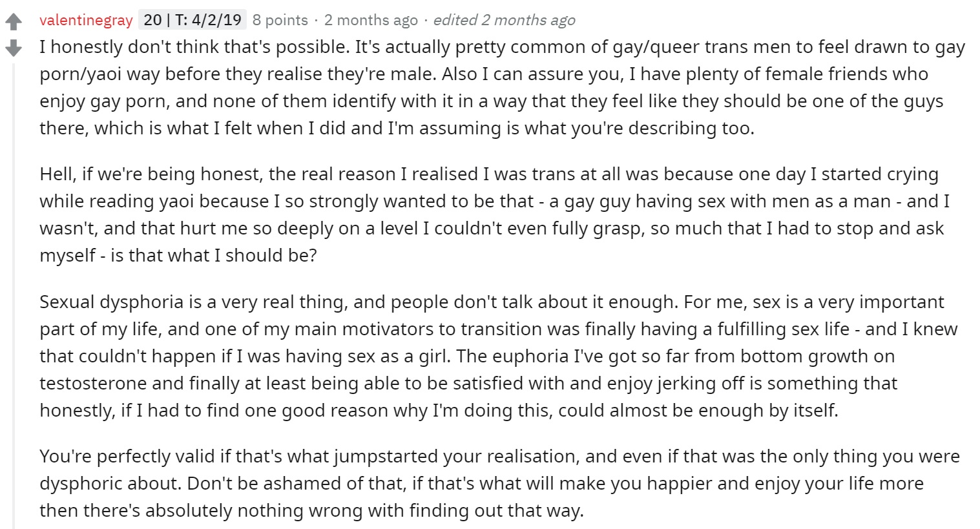Click the user flair '20 | T: 4/2/19'
This screenshot has height=529, width=980.
[192, 20]
